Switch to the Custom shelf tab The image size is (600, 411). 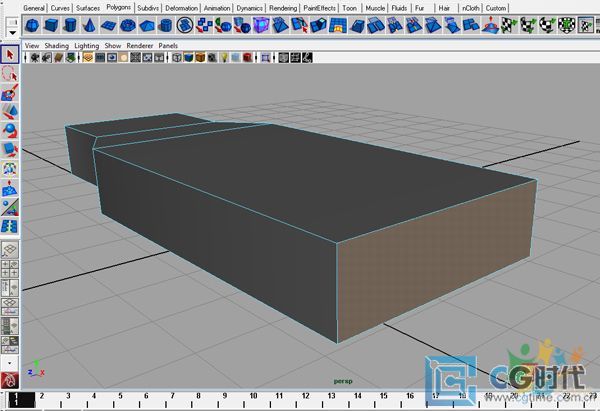(496, 8)
